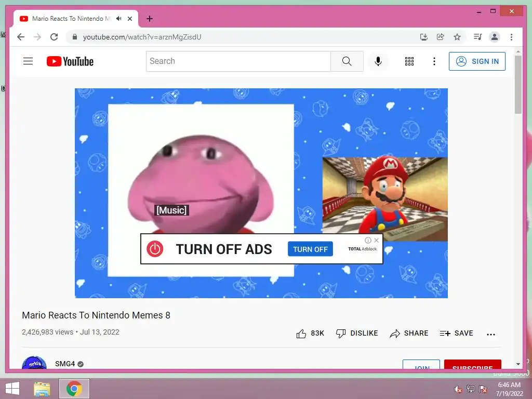Select the Mario Reacts To Nintendo tab
Image resolution: width=532 pixels, height=399 pixels.
click(71, 19)
